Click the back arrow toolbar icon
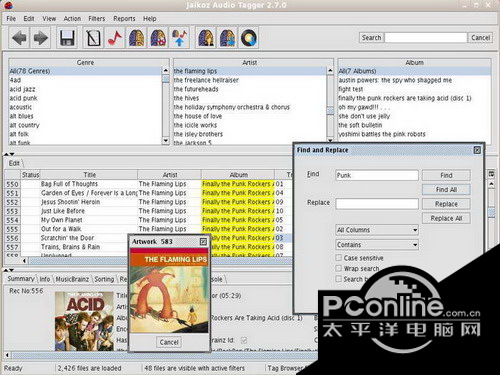Viewport: 500px width, 375px height. pos(19,38)
